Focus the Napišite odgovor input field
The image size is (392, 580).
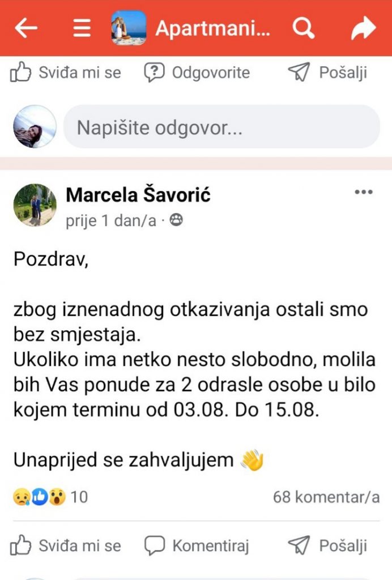[x=221, y=127]
